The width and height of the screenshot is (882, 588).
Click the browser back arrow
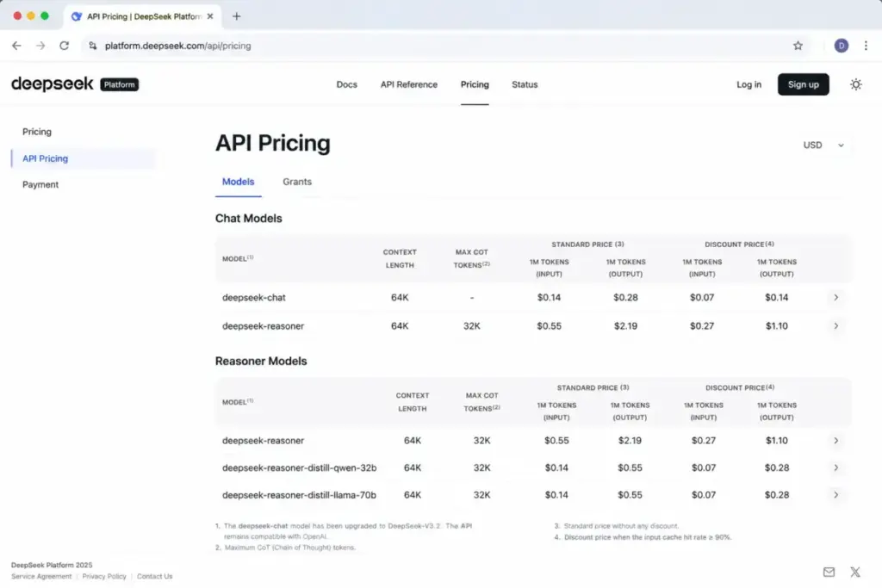point(16,46)
